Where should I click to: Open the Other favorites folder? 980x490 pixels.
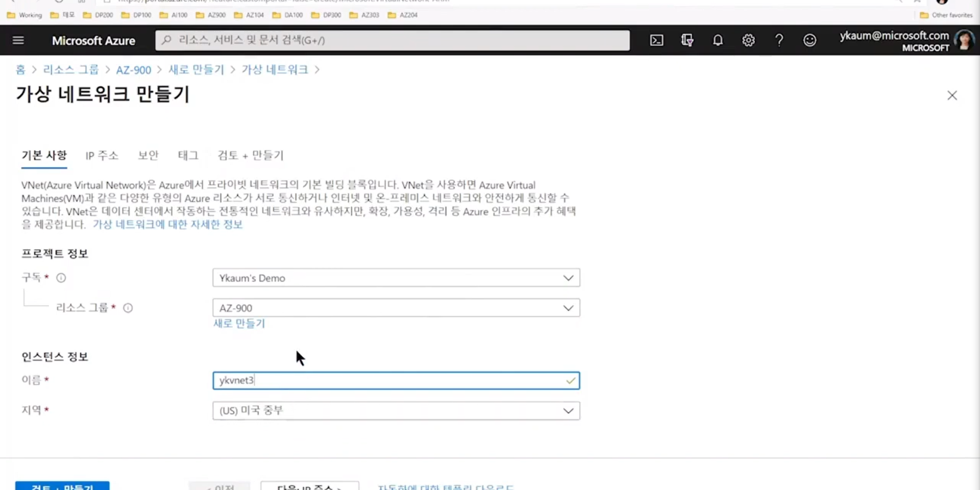click(x=946, y=15)
